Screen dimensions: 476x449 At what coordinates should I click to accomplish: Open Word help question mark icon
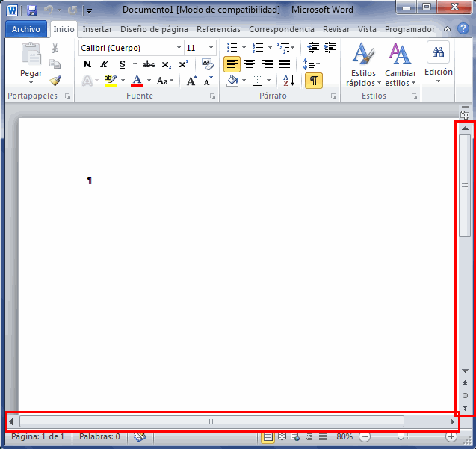[x=463, y=29]
